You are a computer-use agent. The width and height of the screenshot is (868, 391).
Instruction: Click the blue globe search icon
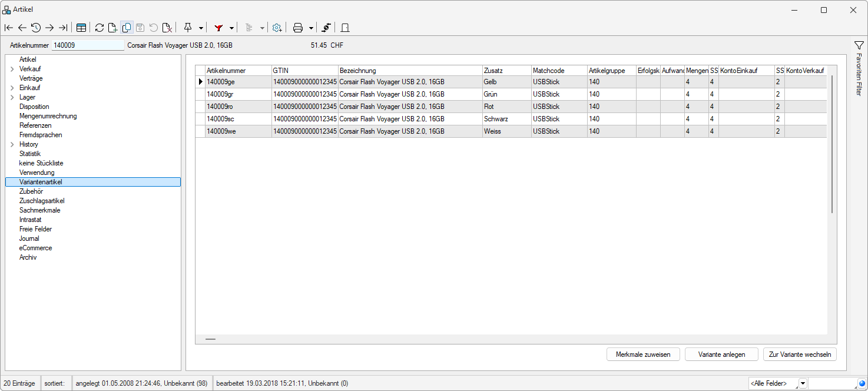(x=861, y=384)
